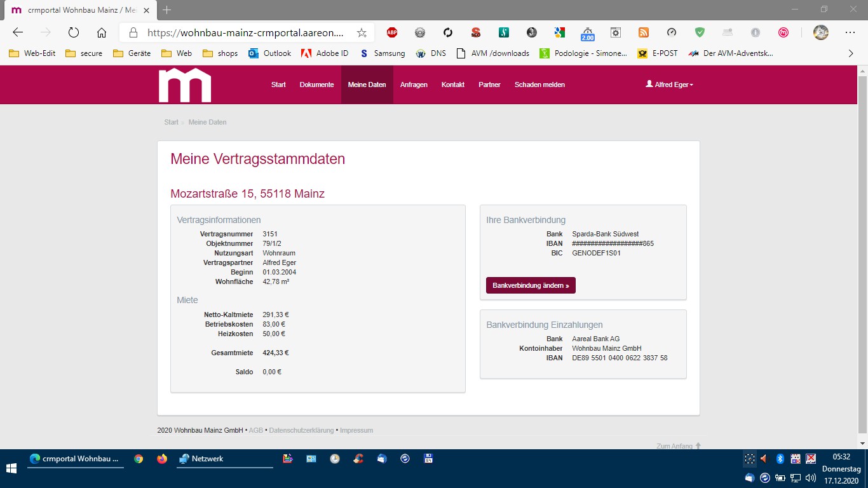
Task: Open the Datenschutzerklärung footer link
Action: click(x=301, y=430)
